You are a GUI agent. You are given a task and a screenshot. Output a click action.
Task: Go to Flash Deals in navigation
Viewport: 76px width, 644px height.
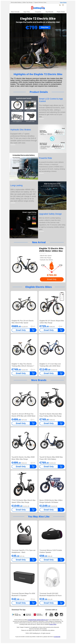[61, 12]
